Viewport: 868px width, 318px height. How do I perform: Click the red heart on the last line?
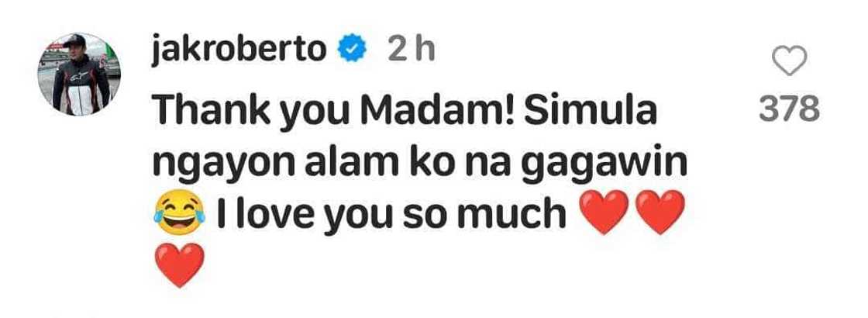179,265
